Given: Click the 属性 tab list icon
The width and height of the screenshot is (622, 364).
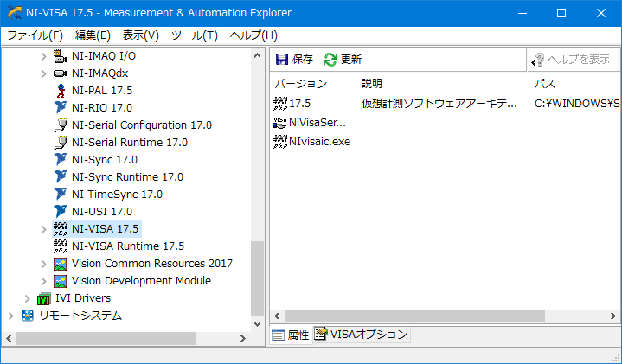Looking at the screenshot, I should pyautogui.click(x=279, y=335).
